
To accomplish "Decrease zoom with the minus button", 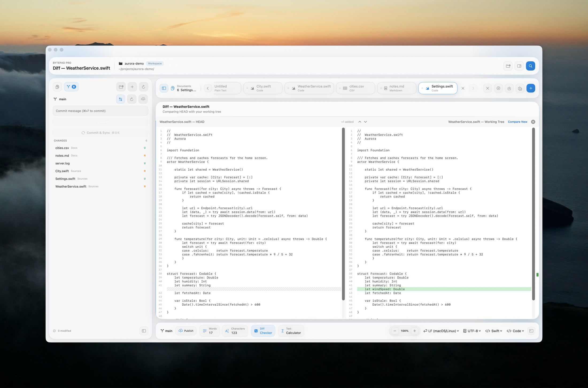I will tap(395, 331).
